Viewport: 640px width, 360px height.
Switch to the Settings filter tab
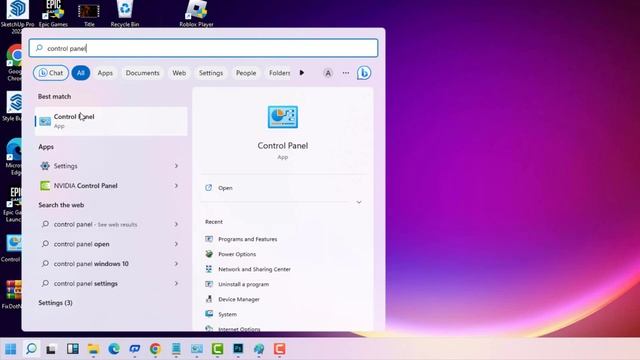pyautogui.click(x=211, y=73)
